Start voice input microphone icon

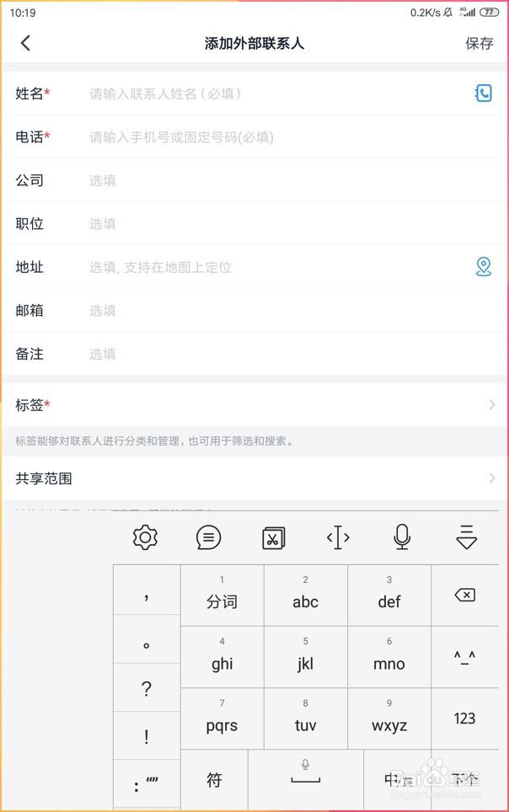point(402,537)
